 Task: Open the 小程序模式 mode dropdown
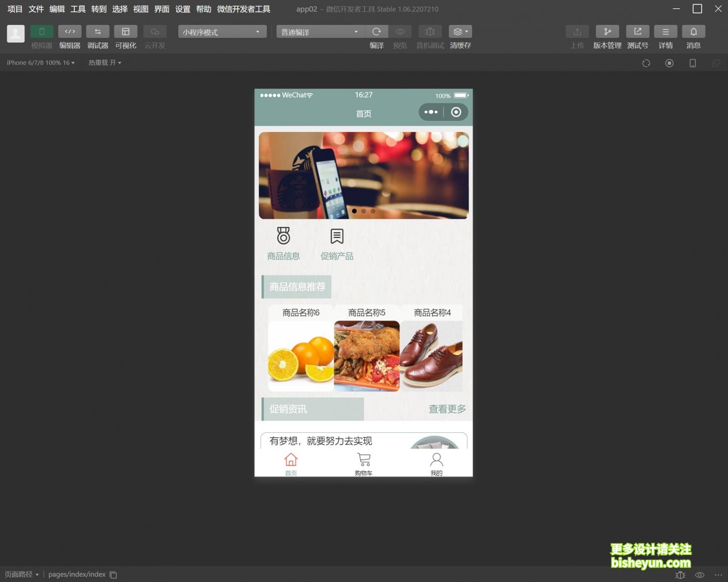click(223, 32)
